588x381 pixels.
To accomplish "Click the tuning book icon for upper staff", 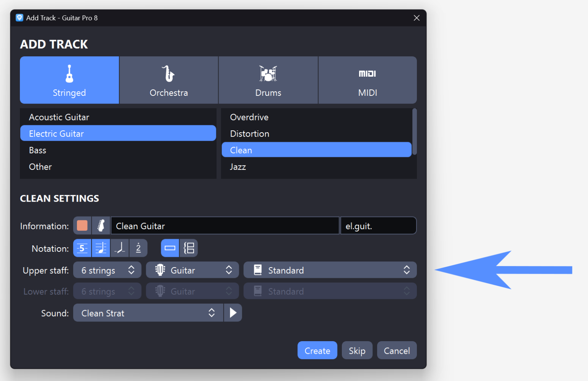I will coord(257,270).
